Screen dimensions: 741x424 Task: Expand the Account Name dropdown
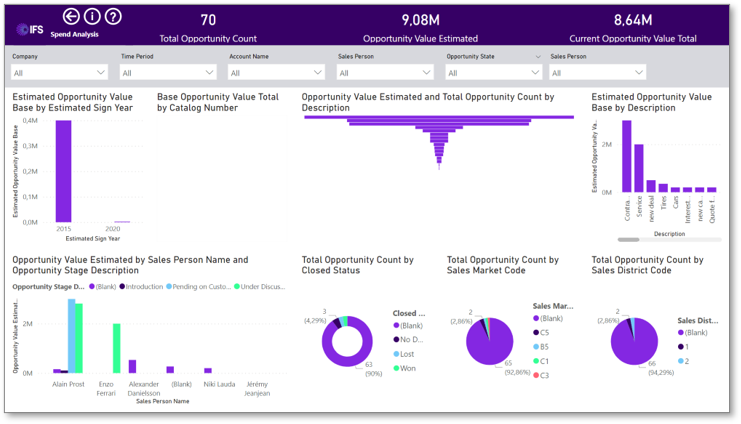click(277, 72)
